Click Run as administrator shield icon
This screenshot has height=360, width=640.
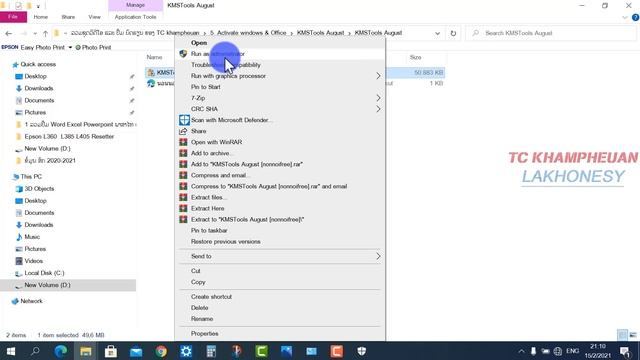pos(183,54)
